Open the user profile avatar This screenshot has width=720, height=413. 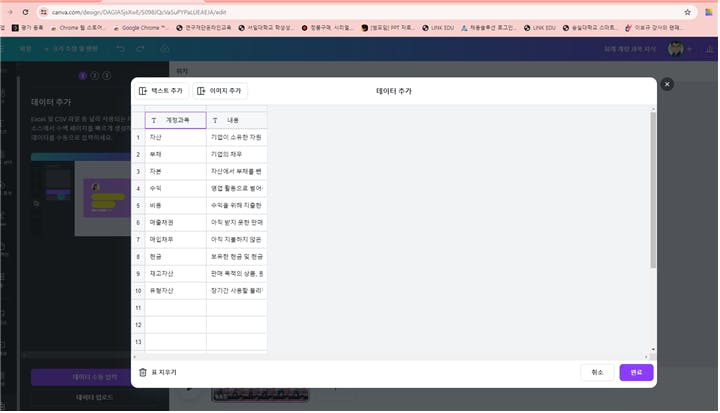[675, 48]
